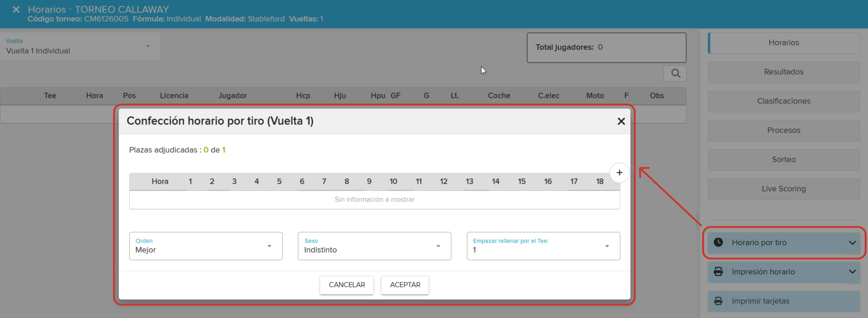Click the printer icon of Impresión horario
Screen dimensions: 868x318
[x=718, y=272]
